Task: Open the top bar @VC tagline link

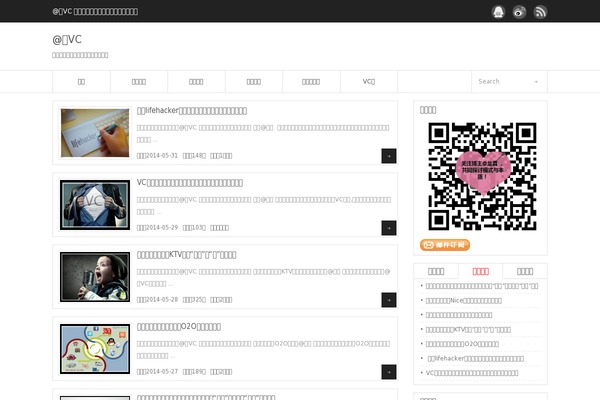Action: pos(95,11)
